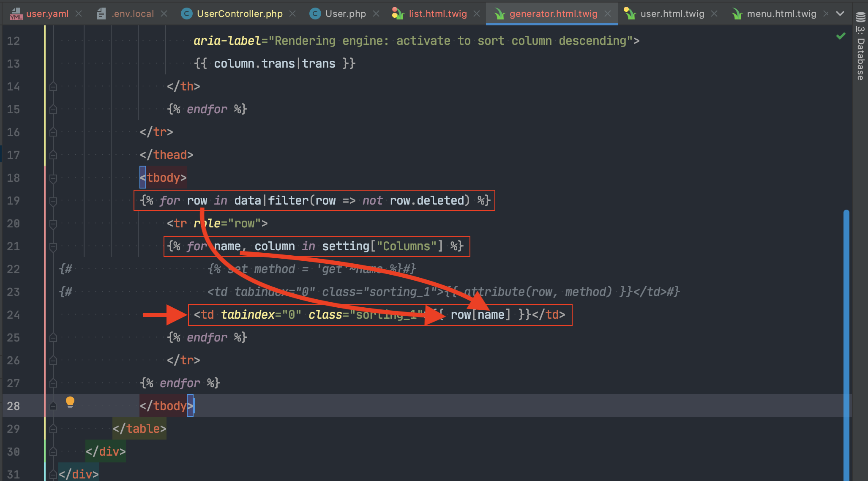
Task: Click the class icon on User.php tab
Action: [315, 14]
